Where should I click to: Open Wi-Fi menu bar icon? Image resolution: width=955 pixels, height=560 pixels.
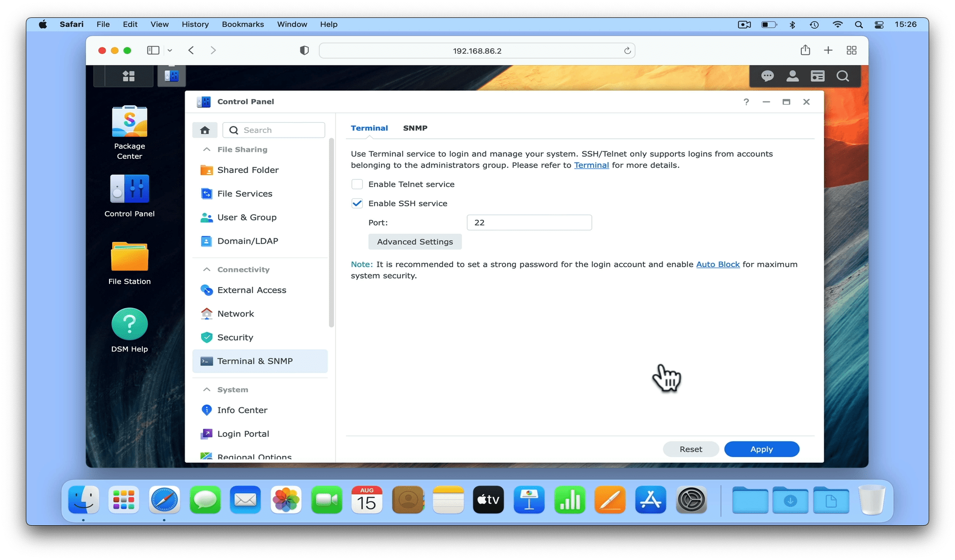[x=837, y=24]
